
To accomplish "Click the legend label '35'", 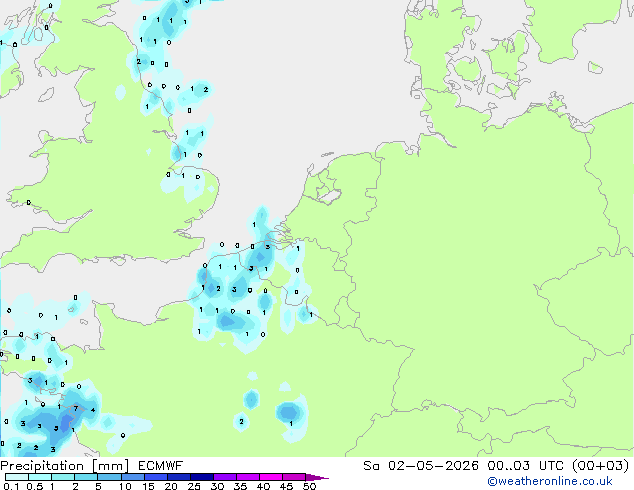I will pyautogui.click(x=240, y=486).
